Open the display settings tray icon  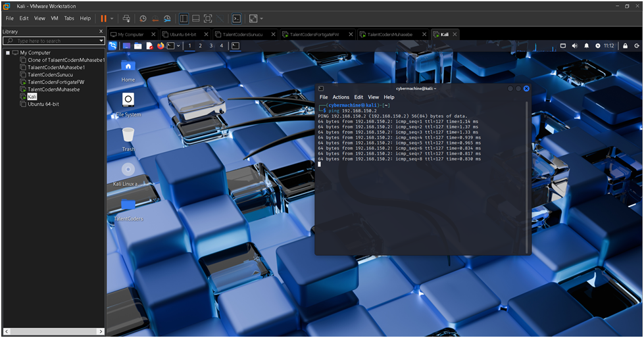coord(563,45)
